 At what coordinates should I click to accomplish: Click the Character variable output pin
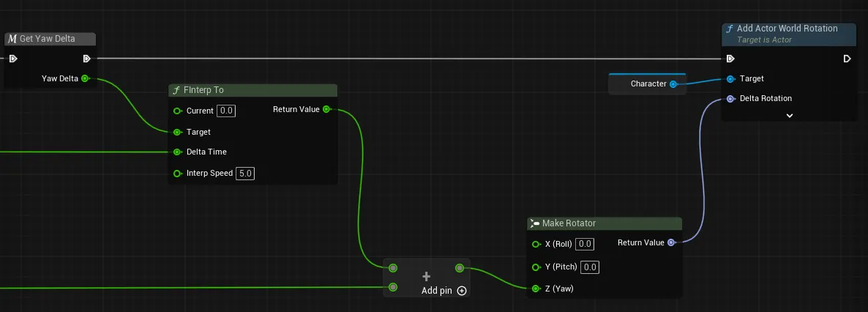(x=673, y=84)
